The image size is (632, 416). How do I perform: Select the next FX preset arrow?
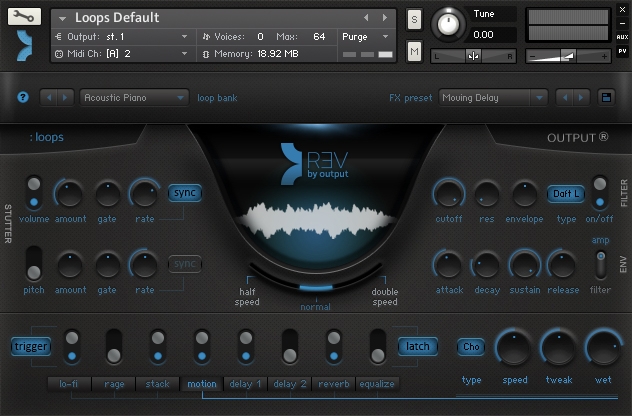(x=581, y=98)
